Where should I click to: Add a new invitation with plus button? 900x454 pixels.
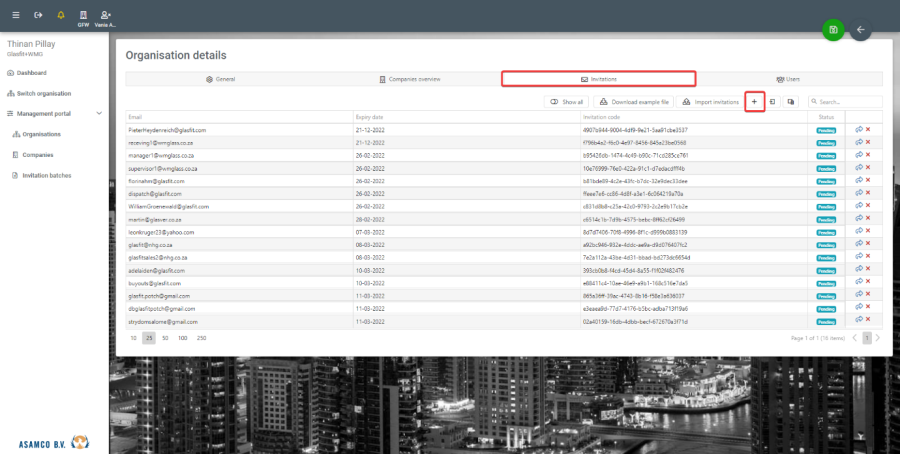[x=755, y=102]
